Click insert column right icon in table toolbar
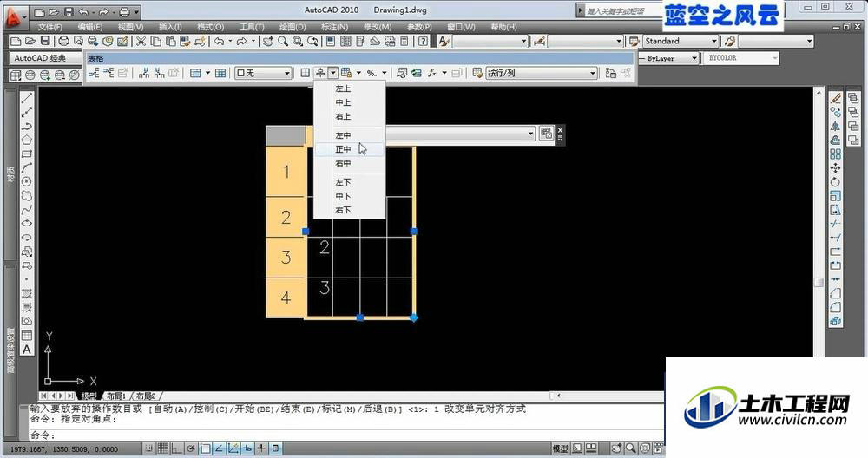This screenshot has width=868, height=458. pos(160,73)
